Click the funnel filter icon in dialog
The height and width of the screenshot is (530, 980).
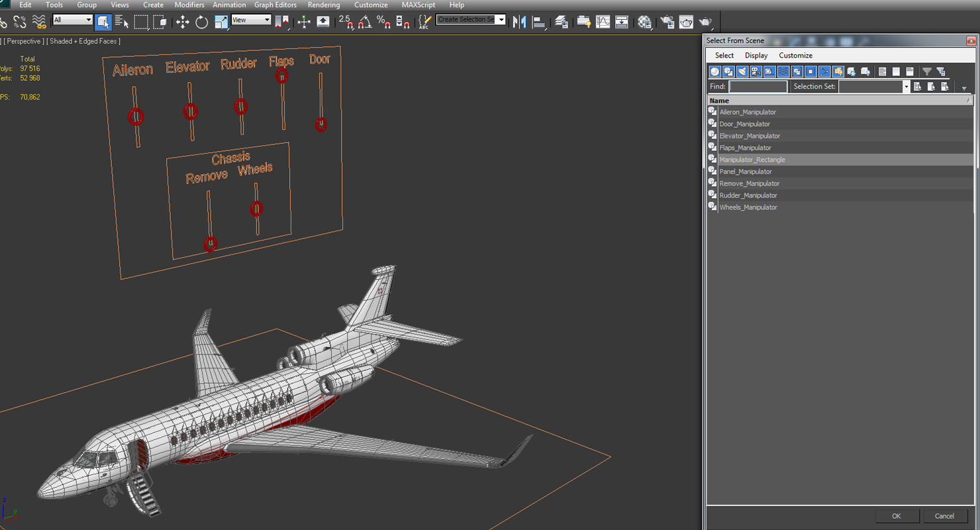pyautogui.click(x=927, y=72)
